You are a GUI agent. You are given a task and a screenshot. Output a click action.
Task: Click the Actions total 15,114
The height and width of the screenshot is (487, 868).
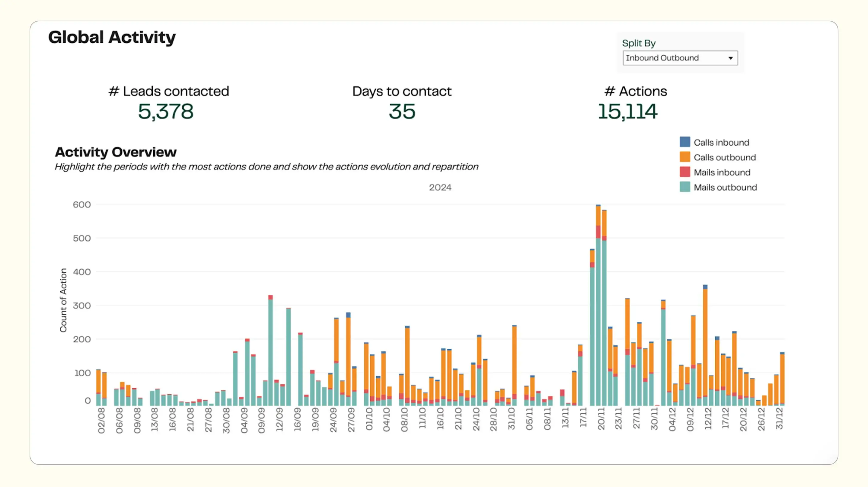[x=627, y=112]
